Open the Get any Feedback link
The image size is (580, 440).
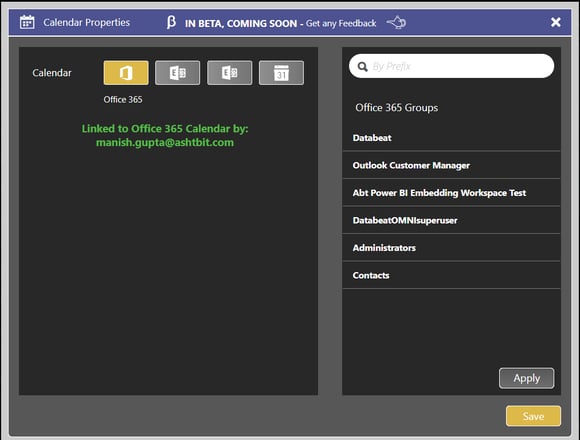(x=341, y=23)
